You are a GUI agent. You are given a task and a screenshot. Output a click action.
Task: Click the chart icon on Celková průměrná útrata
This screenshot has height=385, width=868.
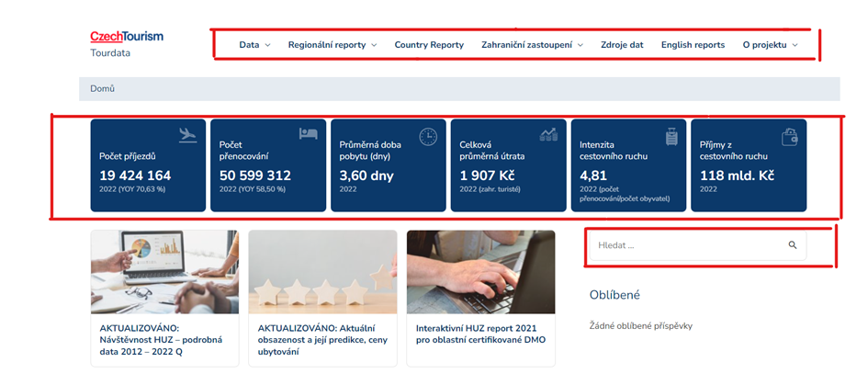(x=548, y=134)
